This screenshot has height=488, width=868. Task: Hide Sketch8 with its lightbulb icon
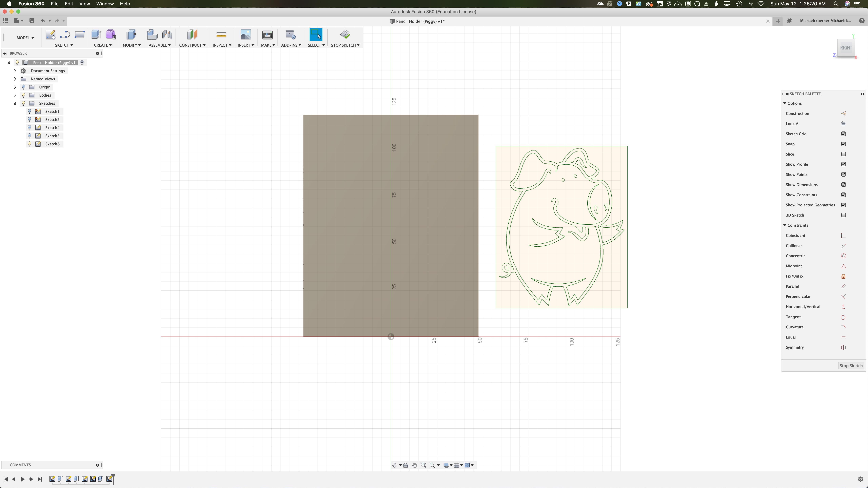pyautogui.click(x=29, y=144)
